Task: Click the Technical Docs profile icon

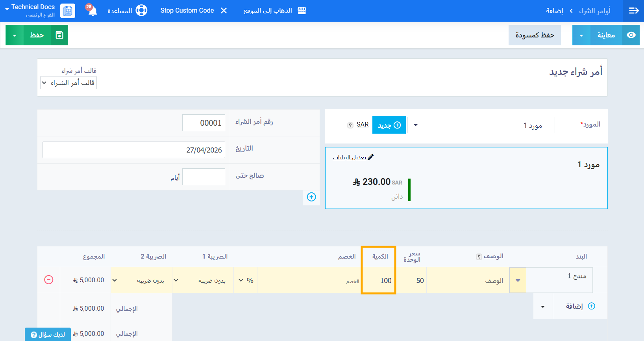Action: (68, 11)
